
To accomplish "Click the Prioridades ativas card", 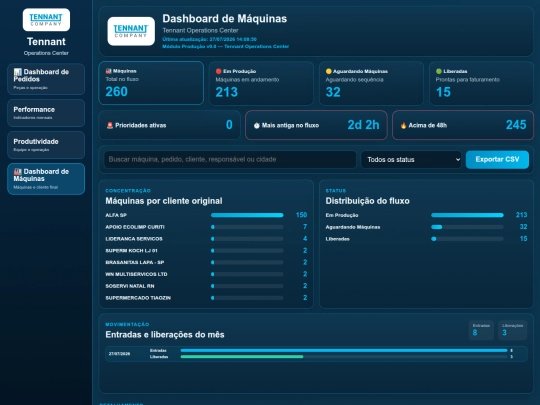I will [x=169, y=125].
